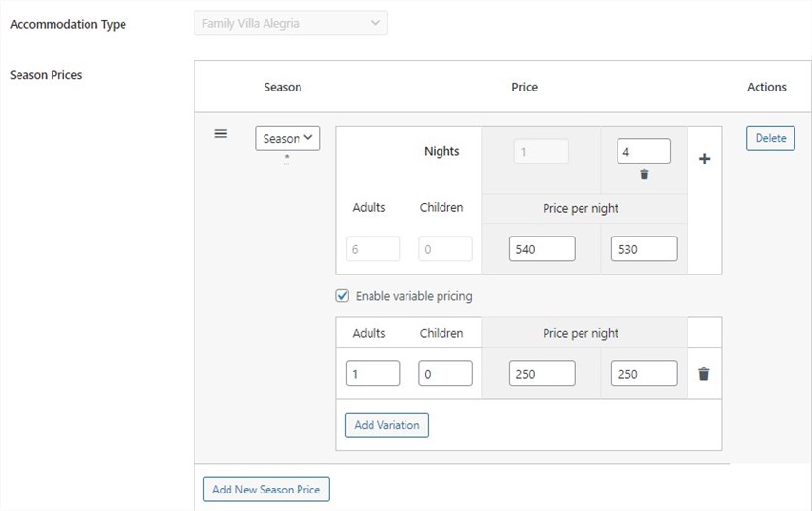This screenshot has height=511, width=812.
Task: Click the variation Adults field showing 1
Action: coord(372,374)
